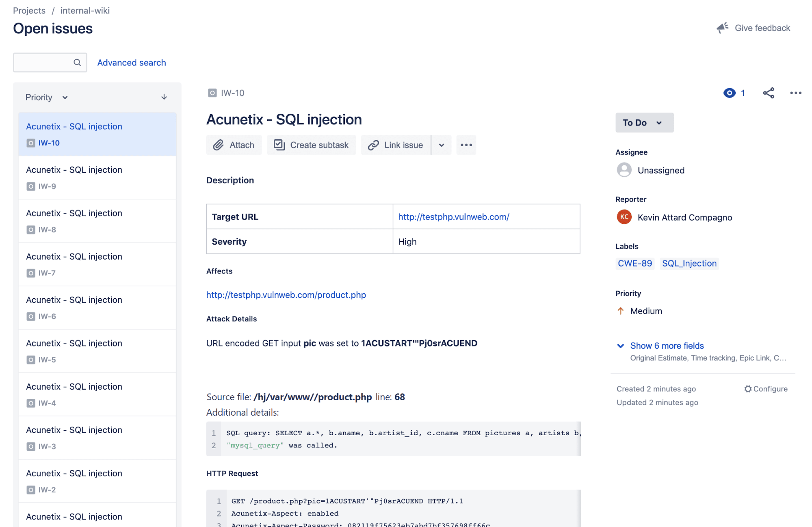This screenshot has width=812, height=527.
Task: Click the Description heading
Action: [230, 180]
